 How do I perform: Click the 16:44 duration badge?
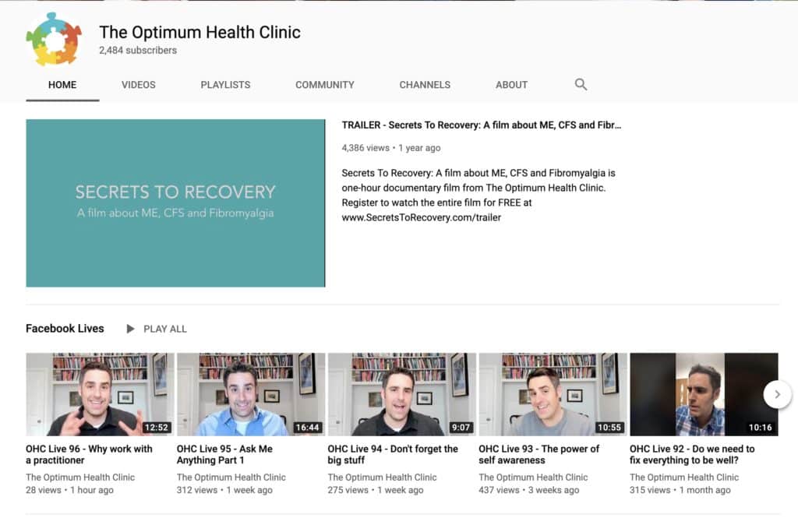pyautogui.click(x=307, y=428)
